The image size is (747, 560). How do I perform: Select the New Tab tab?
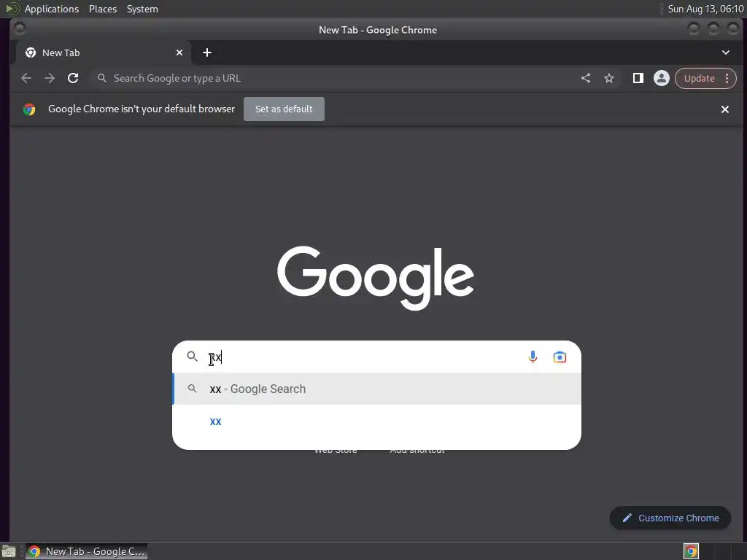[104, 52]
